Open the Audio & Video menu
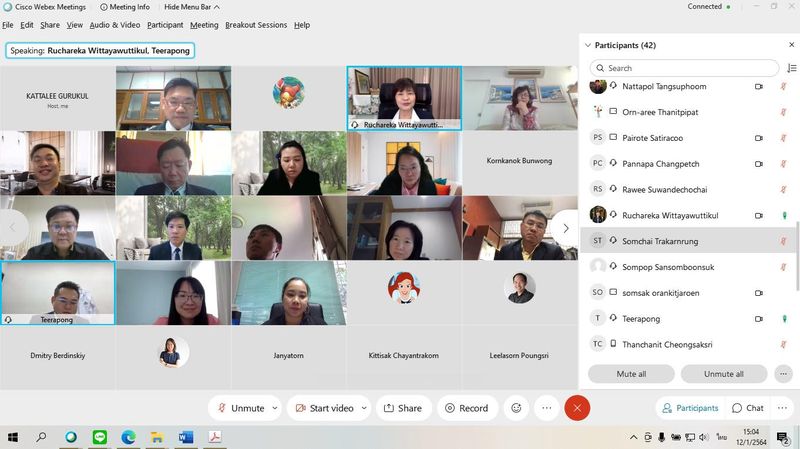This screenshot has height=449, width=800. click(115, 25)
